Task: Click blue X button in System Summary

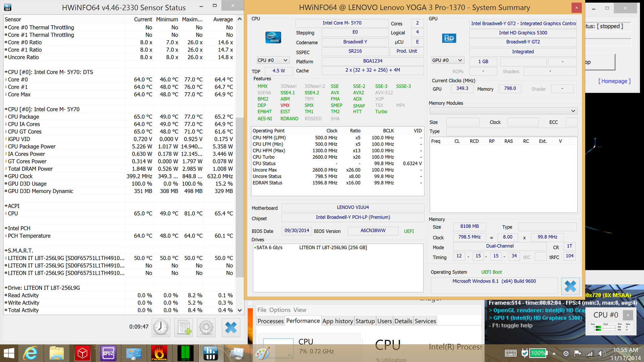Action: click(570, 286)
